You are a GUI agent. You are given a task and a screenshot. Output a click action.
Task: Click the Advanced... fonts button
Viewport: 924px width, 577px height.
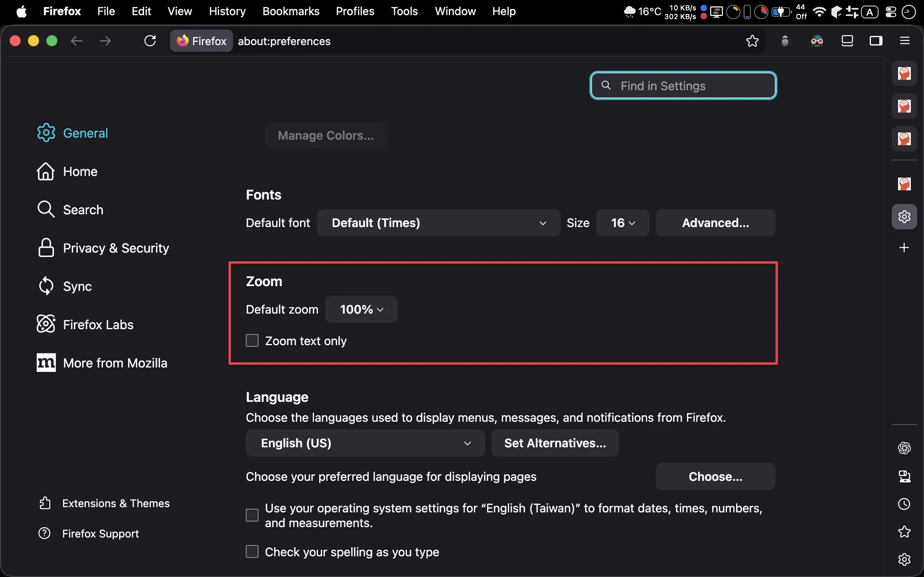(715, 223)
